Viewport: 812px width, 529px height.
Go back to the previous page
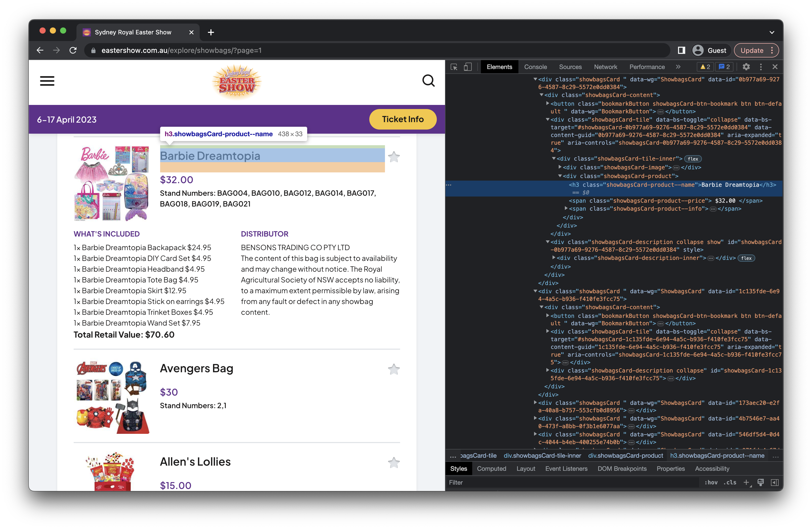[40, 51]
